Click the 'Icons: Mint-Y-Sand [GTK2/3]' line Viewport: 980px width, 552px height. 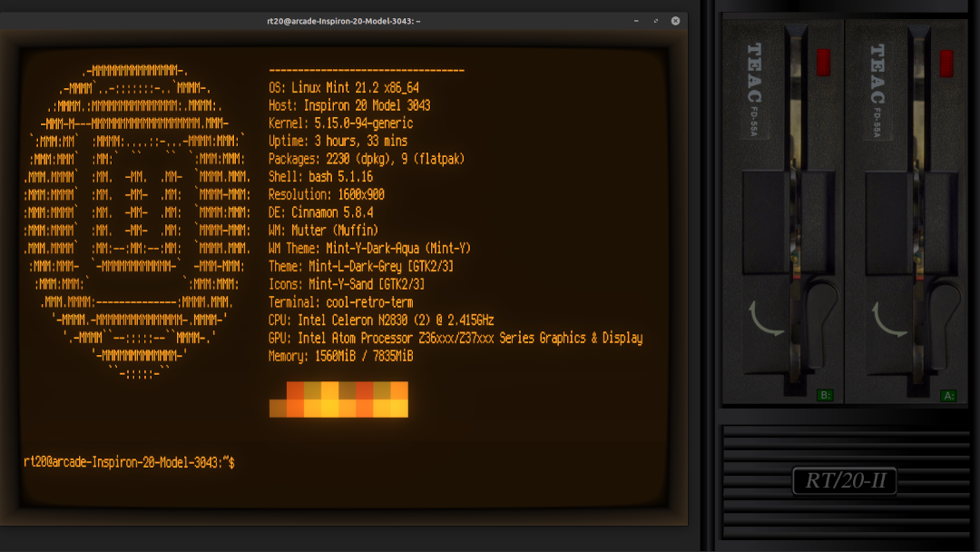[x=347, y=284]
